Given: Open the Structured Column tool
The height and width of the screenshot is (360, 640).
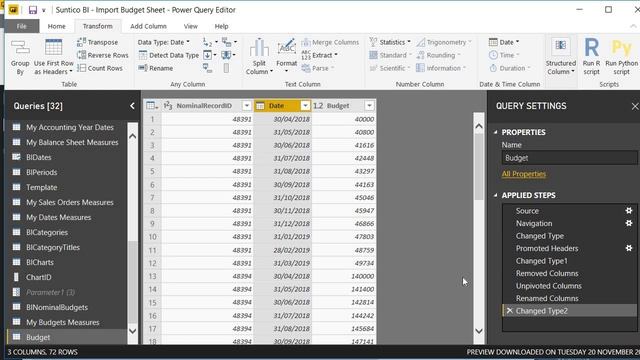Looking at the screenshot, I should tap(561, 56).
